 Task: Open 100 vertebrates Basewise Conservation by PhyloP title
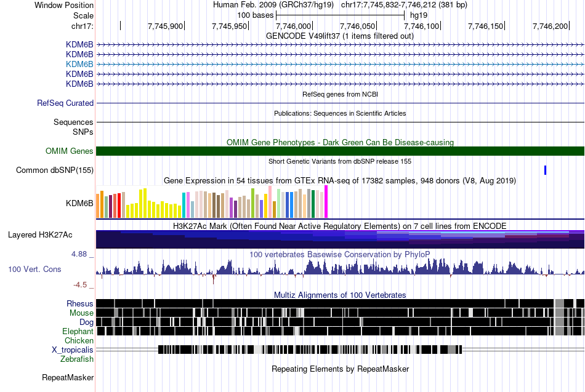point(340,255)
